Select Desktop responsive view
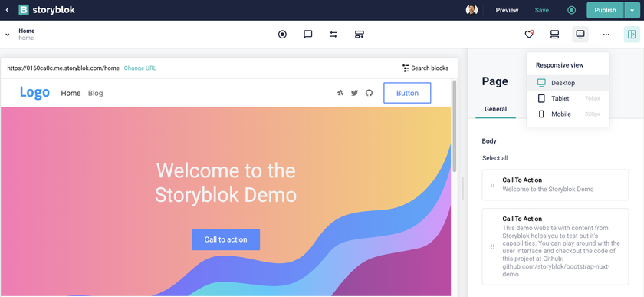 (x=568, y=83)
